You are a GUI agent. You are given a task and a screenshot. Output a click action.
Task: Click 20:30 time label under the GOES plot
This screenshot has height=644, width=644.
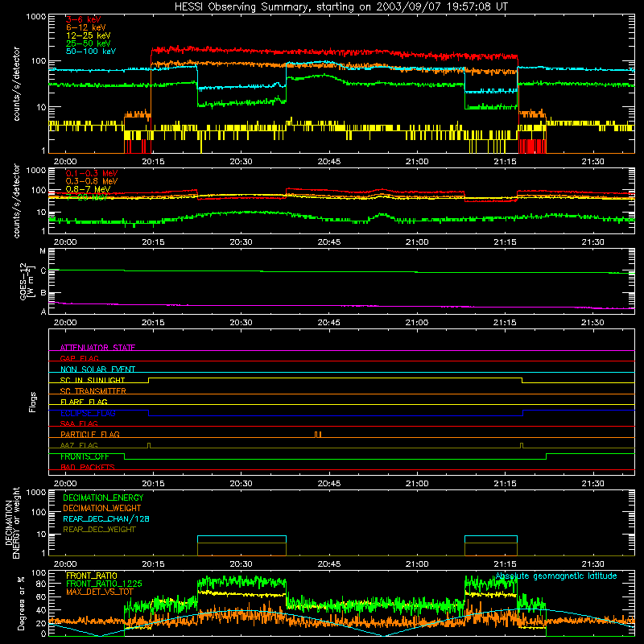pyautogui.click(x=241, y=323)
